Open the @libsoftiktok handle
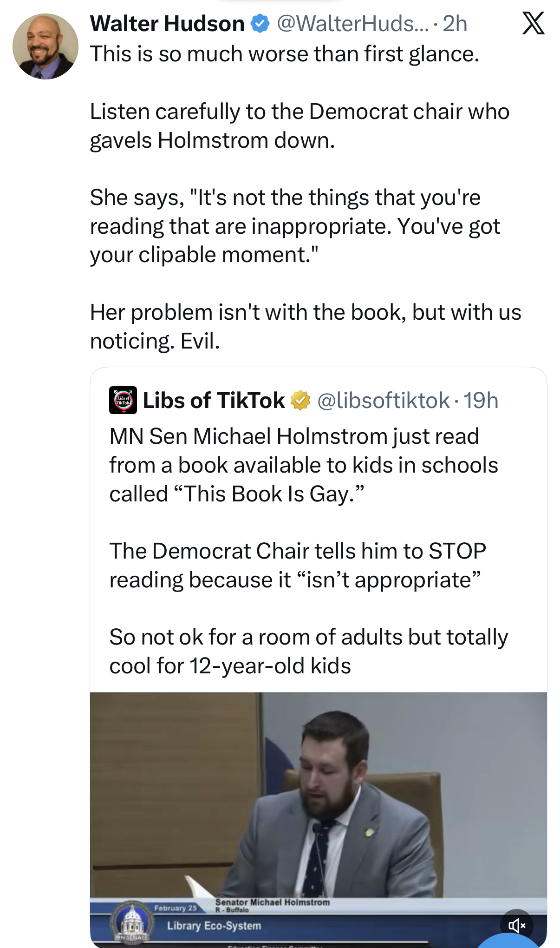This screenshot has width=560, height=948. pyautogui.click(x=383, y=401)
